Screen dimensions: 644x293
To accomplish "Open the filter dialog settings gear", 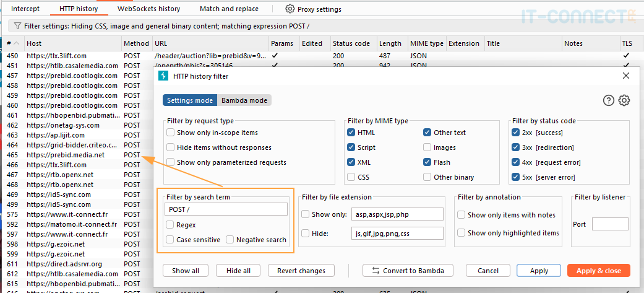I will (x=624, y=100).
